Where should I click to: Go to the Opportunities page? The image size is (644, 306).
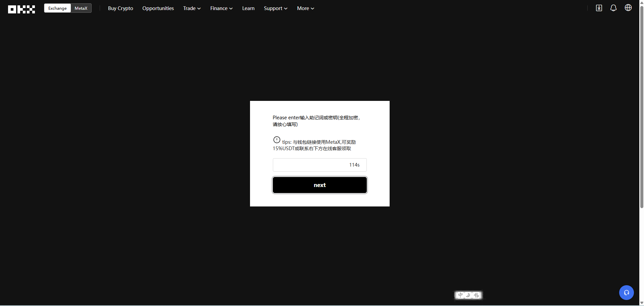click(158, 8)
